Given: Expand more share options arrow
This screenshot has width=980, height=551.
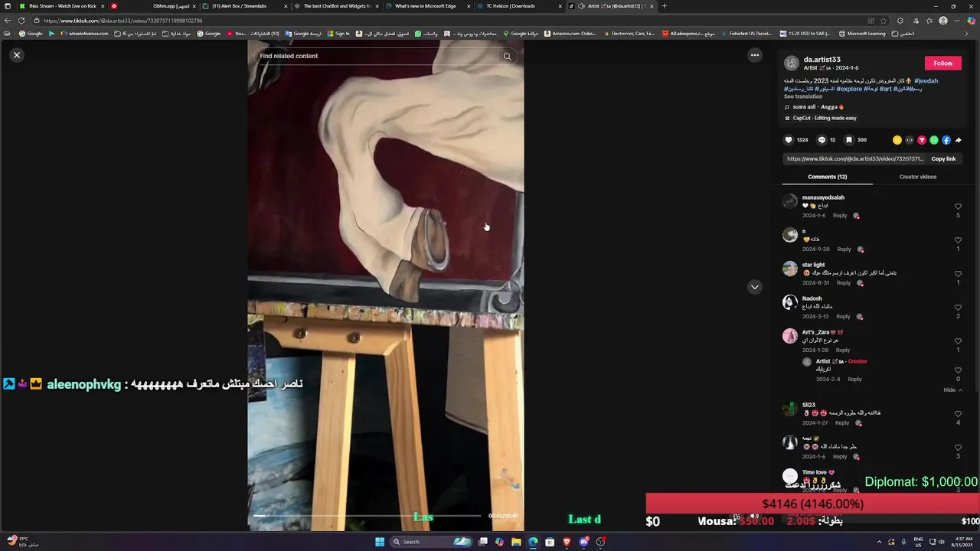Looking at the screenshot, I should tap(958, 140).
